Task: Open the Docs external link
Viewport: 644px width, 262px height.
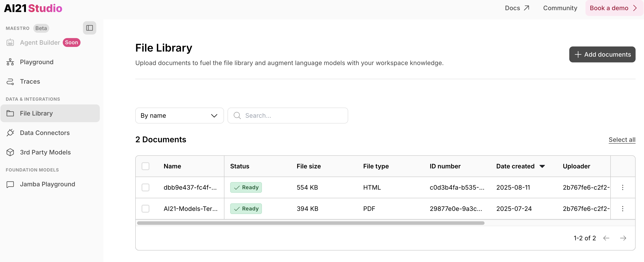Action: pos(517,8)
